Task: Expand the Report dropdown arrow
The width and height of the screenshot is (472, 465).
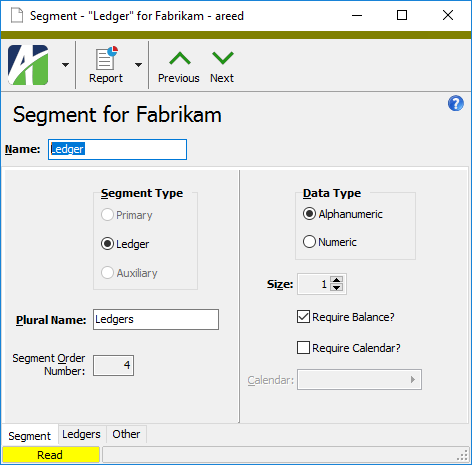Action: tap(138, 65)
